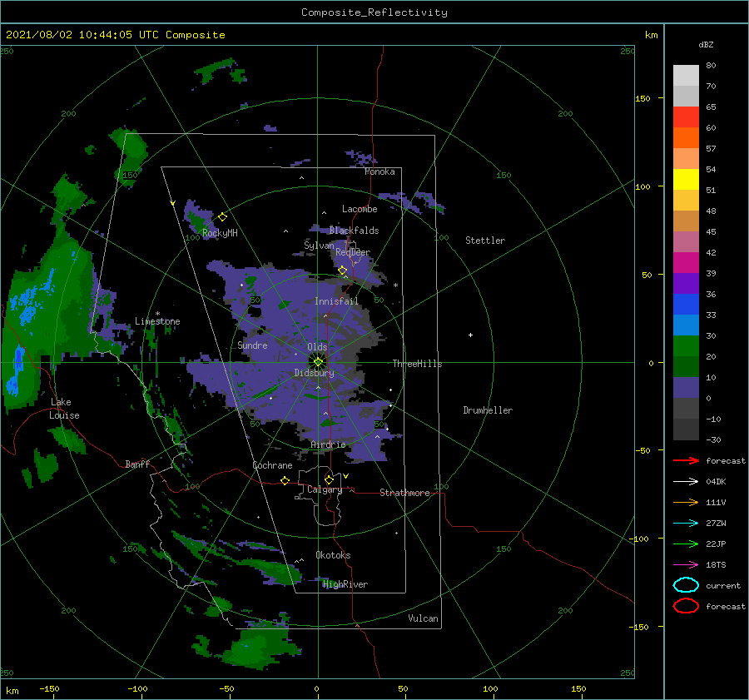Screen dimensions: 749x700
Task: Click the Didsbury town label
Action: (314, 373)
